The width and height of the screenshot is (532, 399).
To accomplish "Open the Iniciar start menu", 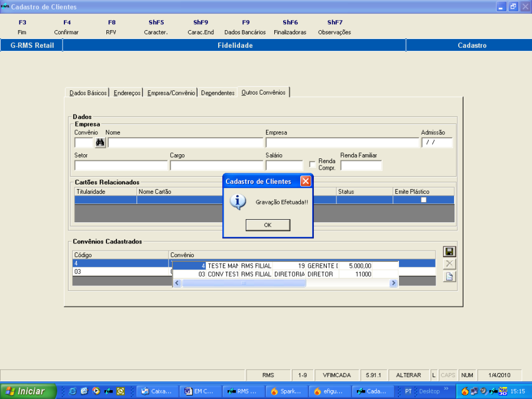I will pos(28,391).
